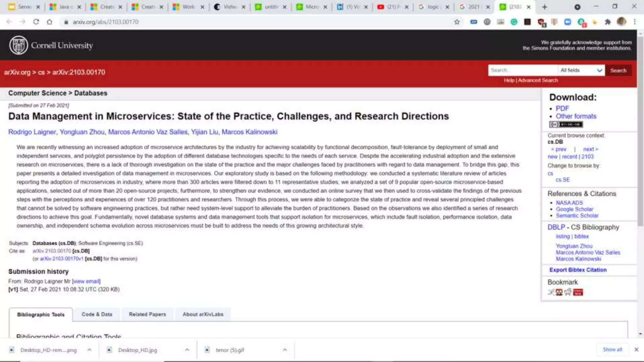
Task: Go to the browser home page
Action: pos(49,22)
